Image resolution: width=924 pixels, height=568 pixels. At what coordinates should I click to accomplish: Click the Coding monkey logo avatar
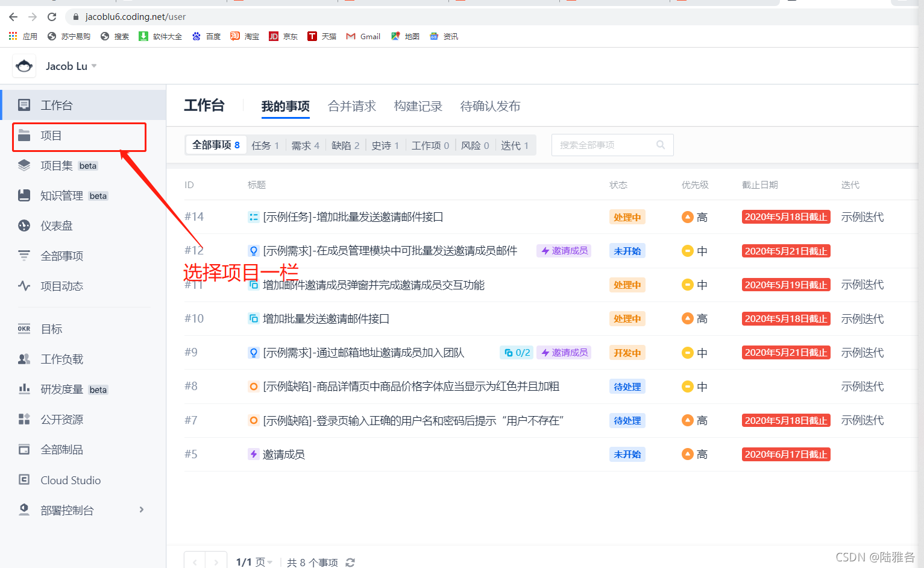(x=24, y=66)
